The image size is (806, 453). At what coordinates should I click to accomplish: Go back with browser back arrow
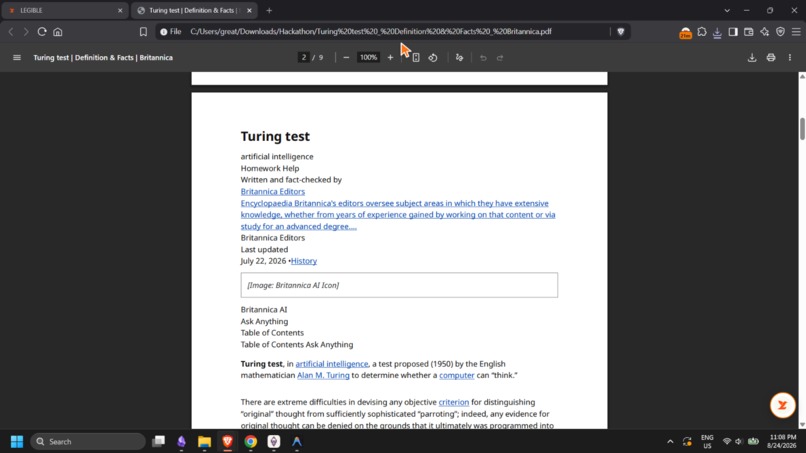tap(11, 32)
